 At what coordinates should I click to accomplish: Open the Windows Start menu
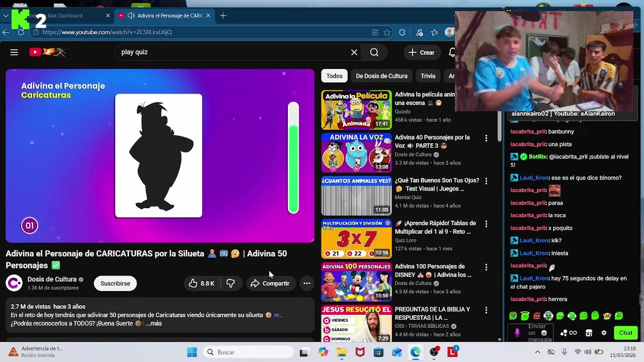[x=192, y=352]
